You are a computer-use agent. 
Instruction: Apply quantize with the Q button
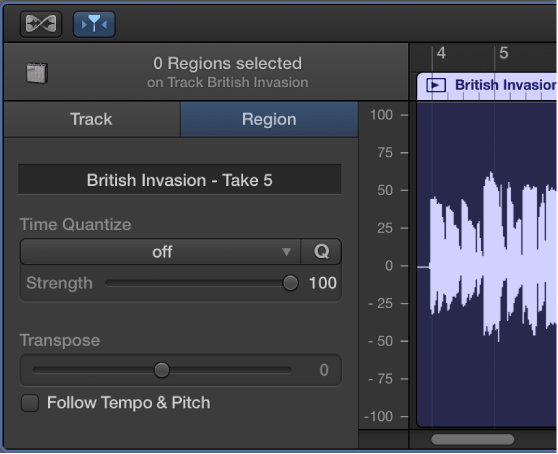(x=321, y=252)
